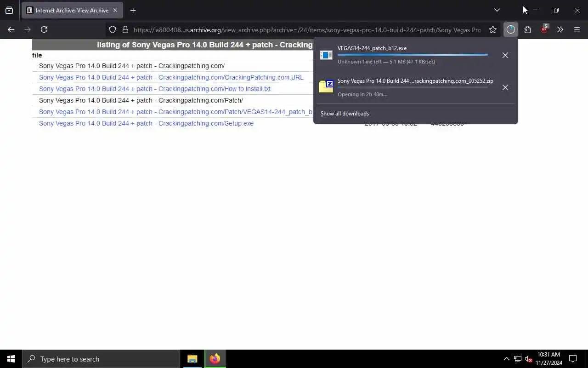Click into the address bar URL
588x368 pixels.
tap(307, 30)
